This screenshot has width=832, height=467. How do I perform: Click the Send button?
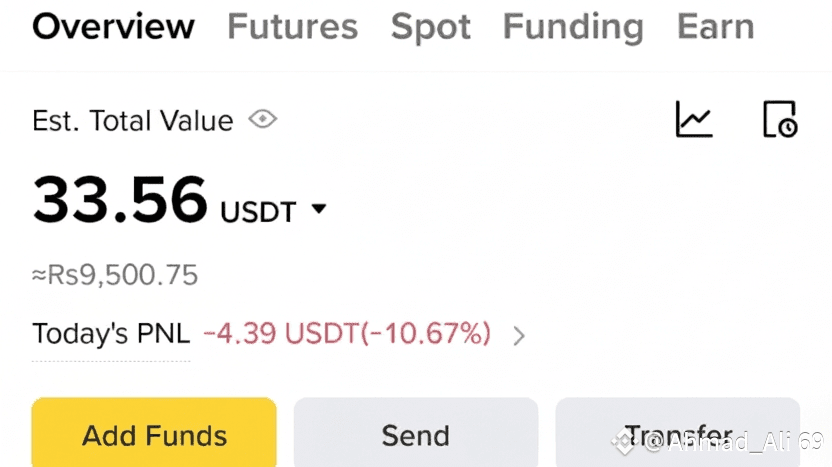[415, 435]
